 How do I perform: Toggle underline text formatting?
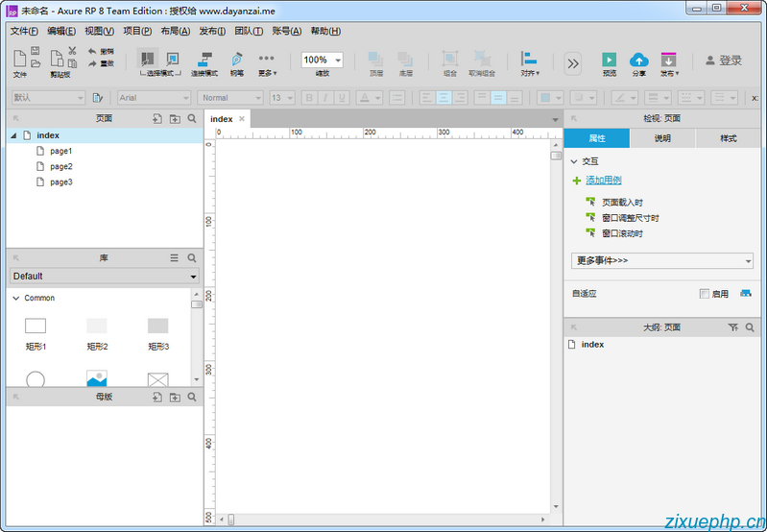342,98
